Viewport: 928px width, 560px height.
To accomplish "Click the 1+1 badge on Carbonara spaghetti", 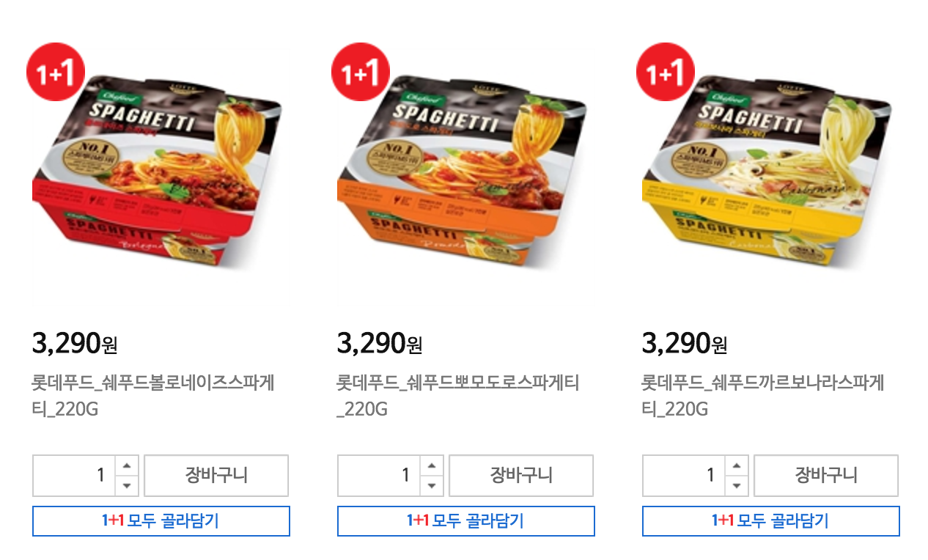I will click(x=666, y=72).
